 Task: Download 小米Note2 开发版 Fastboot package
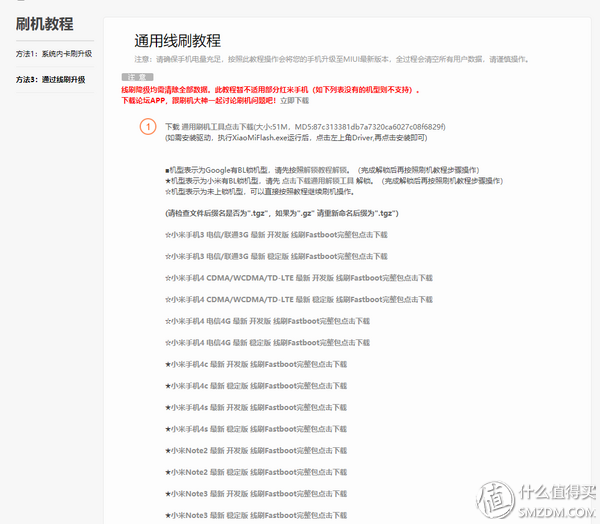click(256, 451)
